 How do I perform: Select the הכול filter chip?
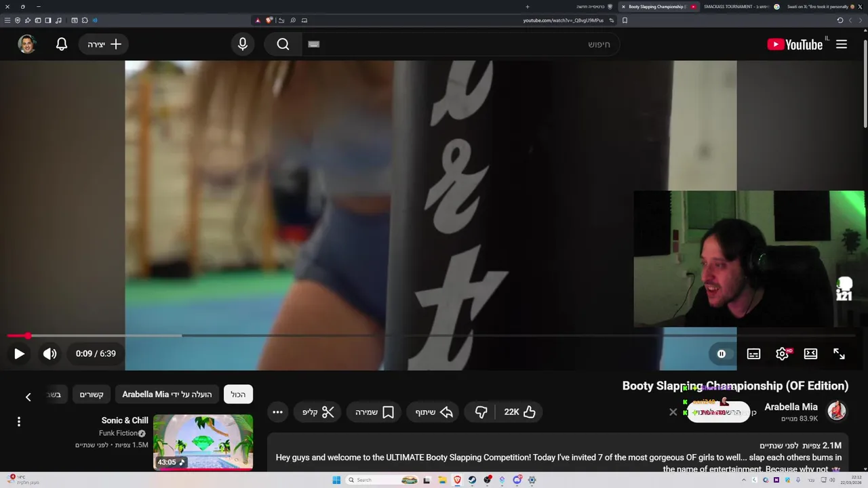[238, 394]
